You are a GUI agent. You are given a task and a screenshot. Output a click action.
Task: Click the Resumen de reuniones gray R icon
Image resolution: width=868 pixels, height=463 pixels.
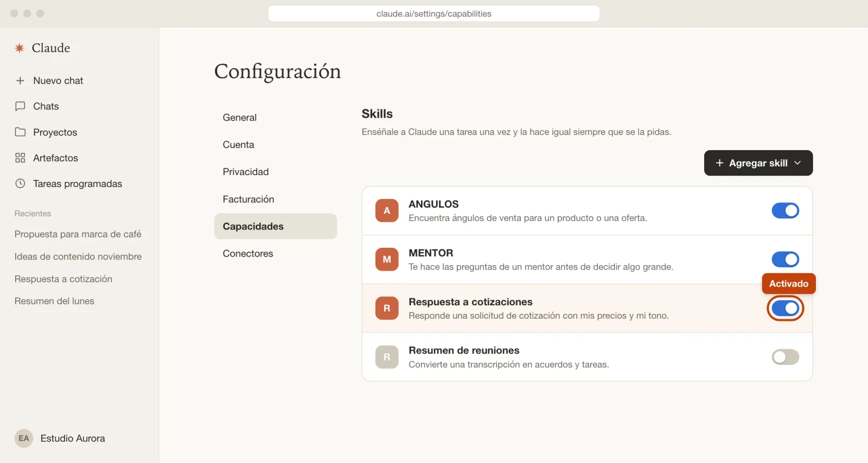[x=387, y=357]
